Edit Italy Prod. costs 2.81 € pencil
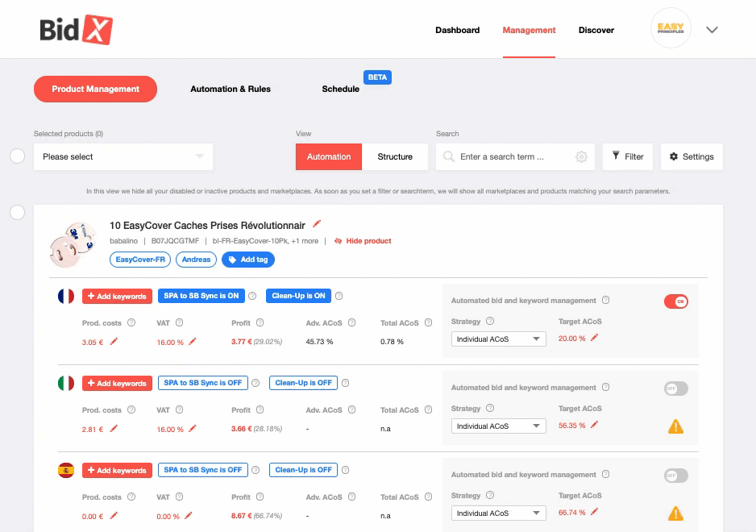756x532 pixels. pos(114,428)
